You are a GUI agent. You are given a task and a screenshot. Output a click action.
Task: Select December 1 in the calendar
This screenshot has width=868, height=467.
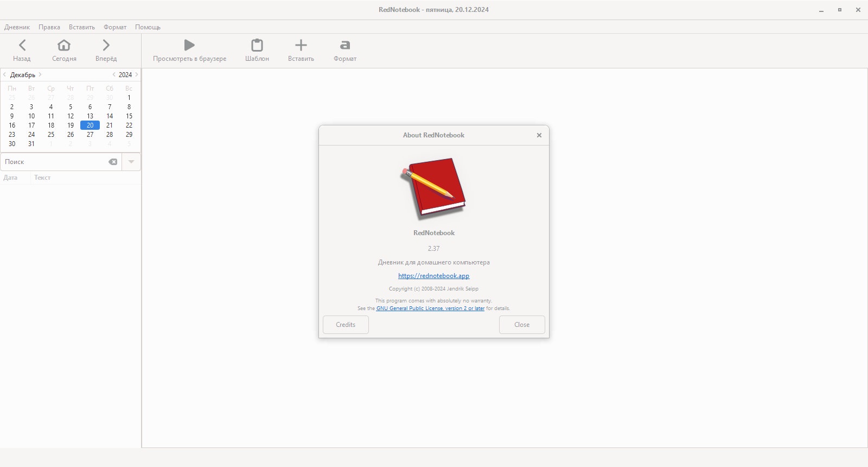pyautogui.click(x=129, y=98)
